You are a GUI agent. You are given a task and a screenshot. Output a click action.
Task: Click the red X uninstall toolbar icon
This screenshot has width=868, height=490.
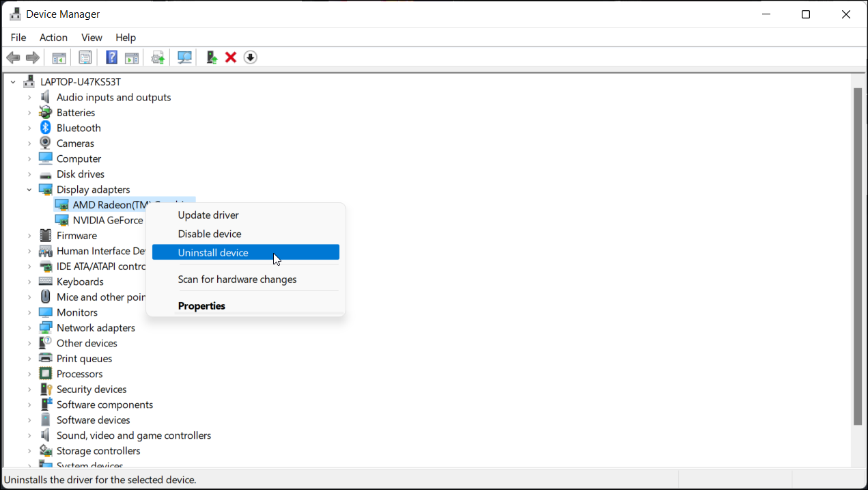(231, 57)
